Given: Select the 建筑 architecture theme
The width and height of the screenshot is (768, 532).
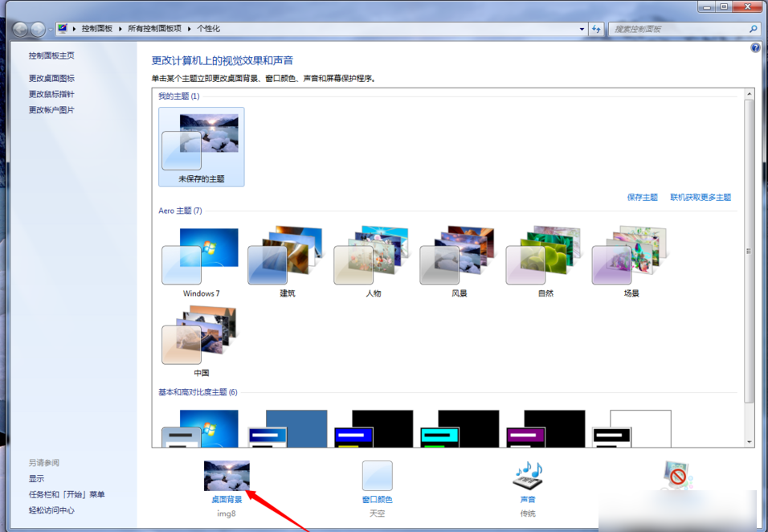Looking at the screenshot, I should click(287, 257).
